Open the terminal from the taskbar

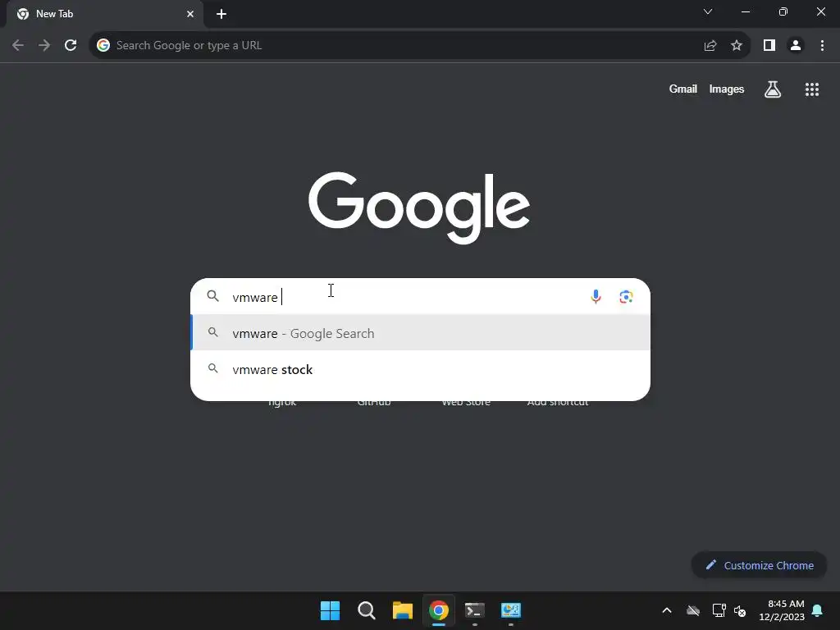coord(475,610)
